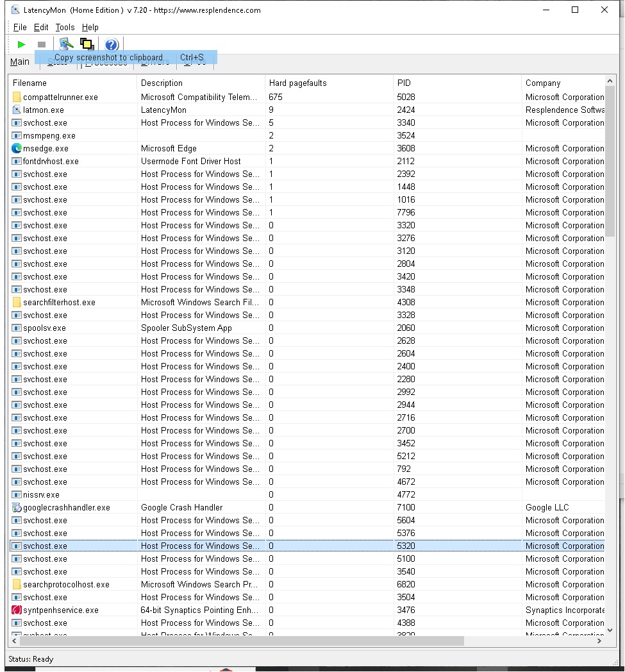The width and height of the screenshot is (625, 672).
Task: Select the nissrv.exe filename
Action: [41, 494]
